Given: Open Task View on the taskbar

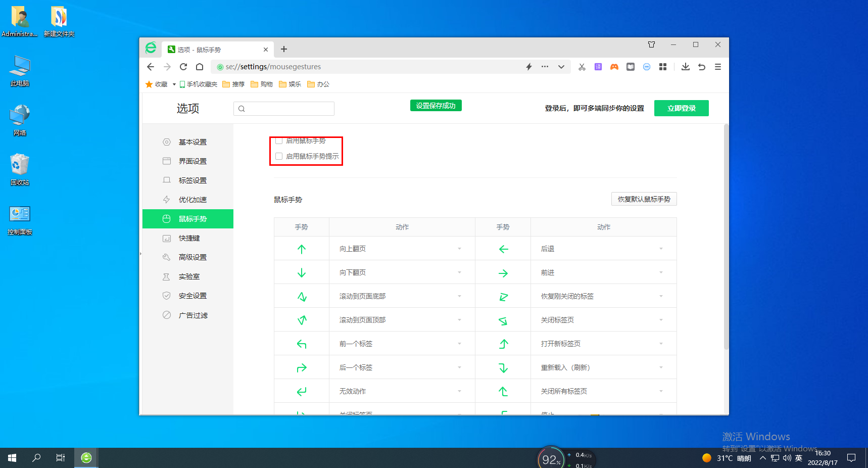Looking at the screenshot, I should [x=61, y=458].
